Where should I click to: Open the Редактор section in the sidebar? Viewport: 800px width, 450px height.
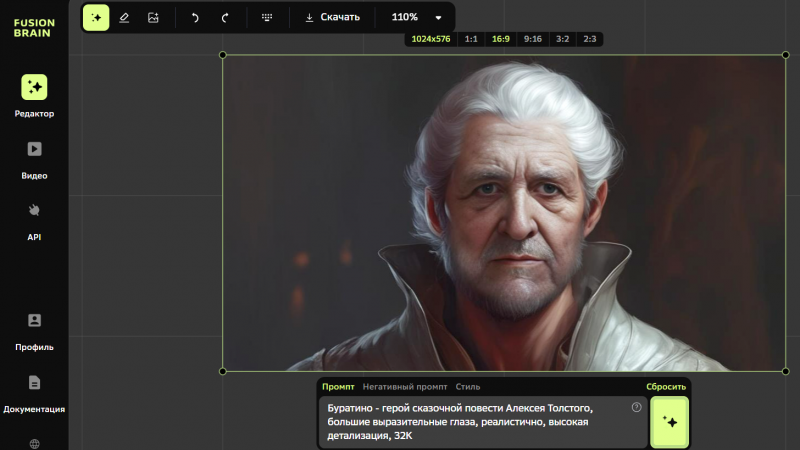[x=34, y=96]
